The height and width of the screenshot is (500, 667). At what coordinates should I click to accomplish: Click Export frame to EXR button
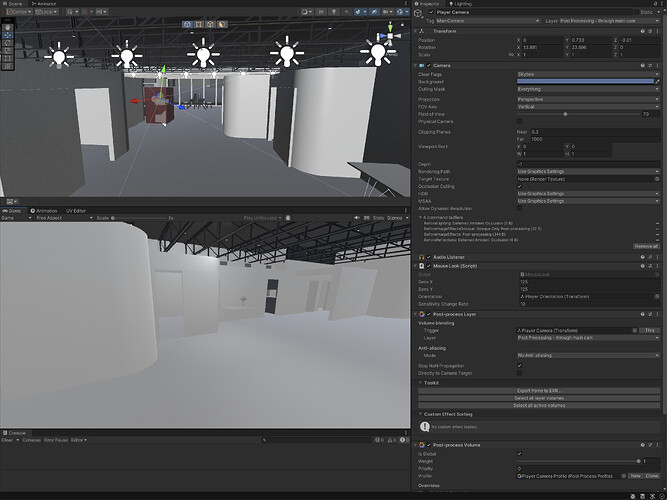click(x=539, y=390)
